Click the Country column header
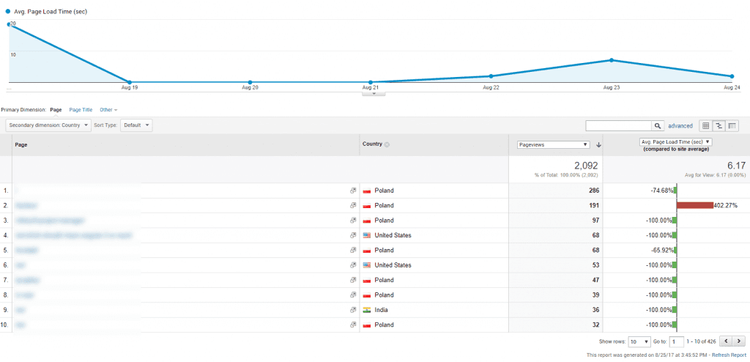This screenshot has height=362, width=750. click(372, 144)
